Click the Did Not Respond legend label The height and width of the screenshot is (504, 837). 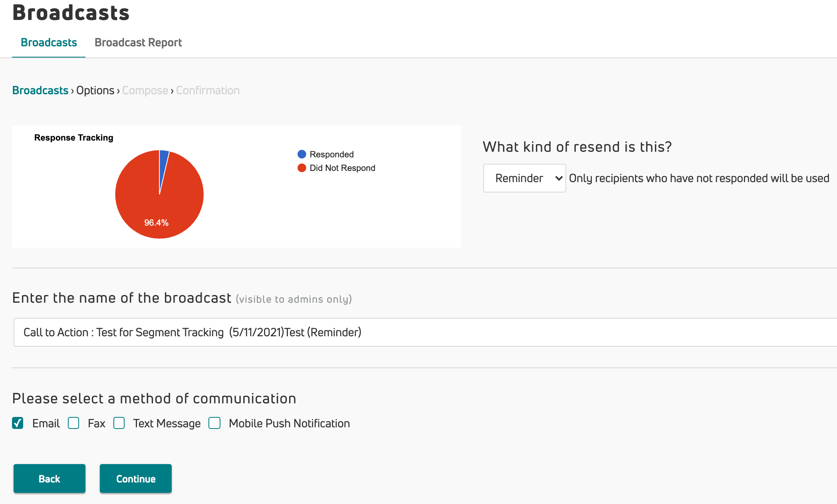click(x=342, y=168)
